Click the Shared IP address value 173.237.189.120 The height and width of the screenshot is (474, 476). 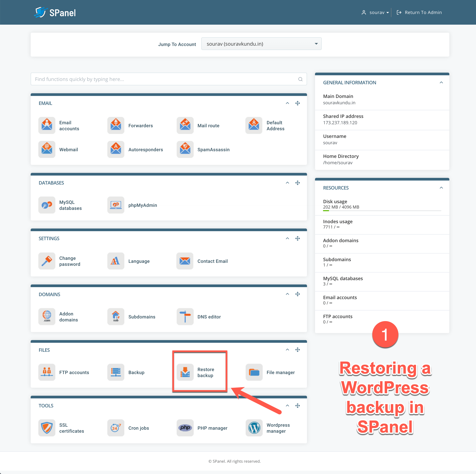click(x=340, y=123)
